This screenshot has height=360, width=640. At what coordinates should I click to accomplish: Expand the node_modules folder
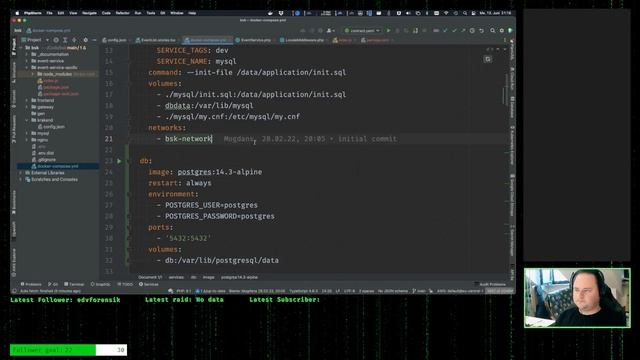pyautogui.click(x=33, y=74)
